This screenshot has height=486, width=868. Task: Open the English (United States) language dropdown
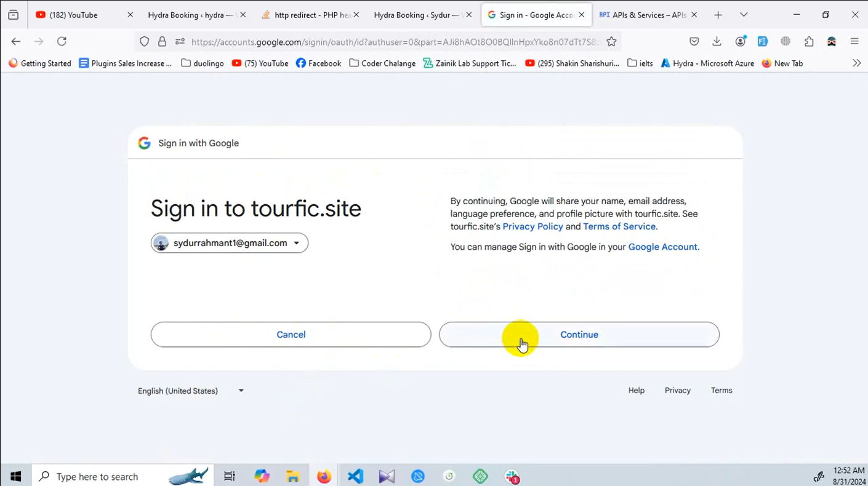click(191, 391)
